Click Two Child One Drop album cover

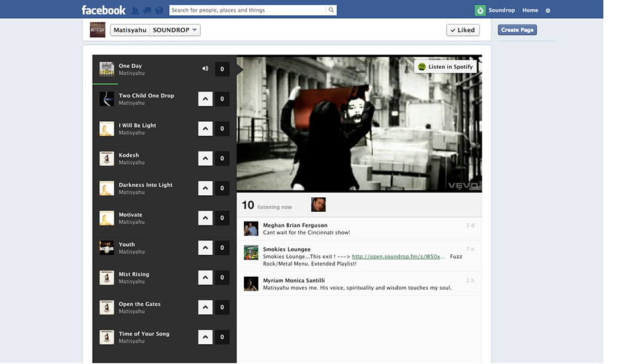(x=107, y=99)
